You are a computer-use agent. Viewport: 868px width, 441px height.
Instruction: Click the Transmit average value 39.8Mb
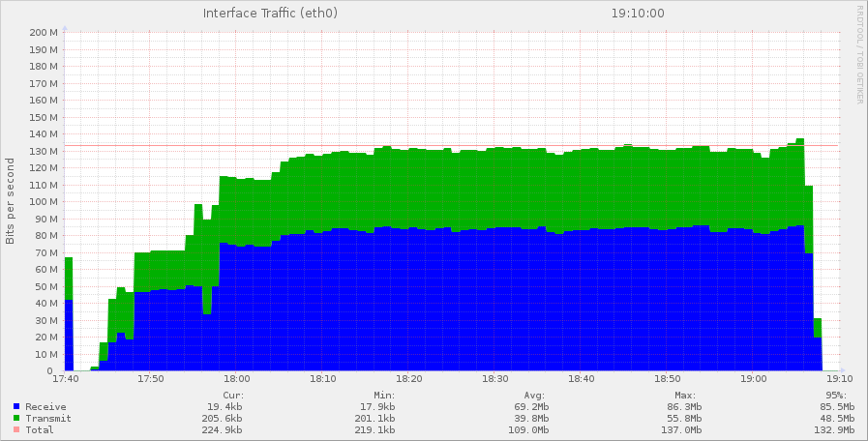click(530, 419)
